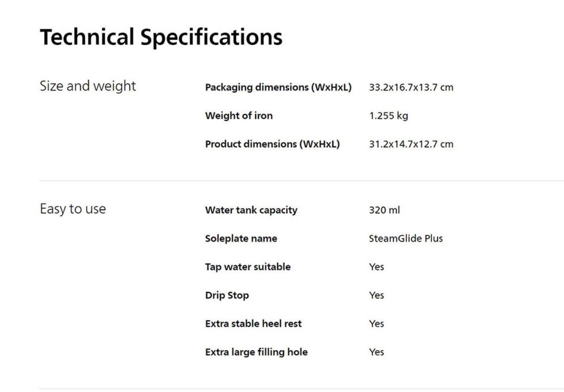This screenshot has height=392, width=564.
Task: Click the Tap water suitable label
Action: (x=248, y=267)
